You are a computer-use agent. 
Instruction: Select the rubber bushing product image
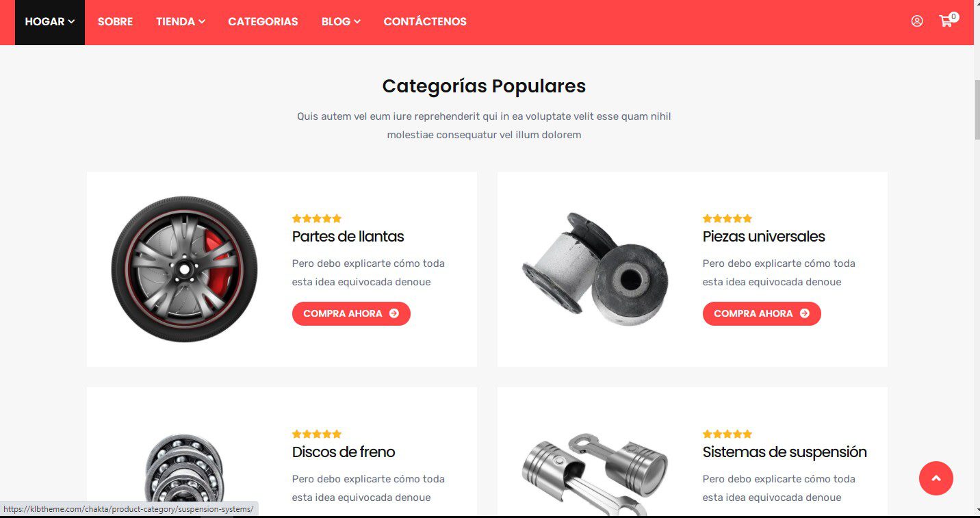click(x=595, y=269)
